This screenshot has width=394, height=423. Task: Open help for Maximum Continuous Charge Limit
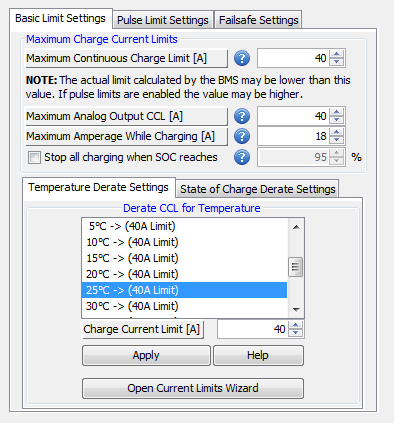click(x=242, y=59)
